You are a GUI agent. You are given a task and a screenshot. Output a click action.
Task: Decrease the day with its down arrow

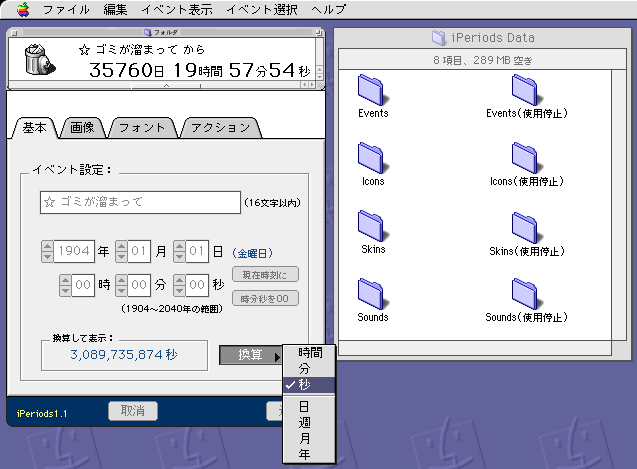tap(179, 256)
